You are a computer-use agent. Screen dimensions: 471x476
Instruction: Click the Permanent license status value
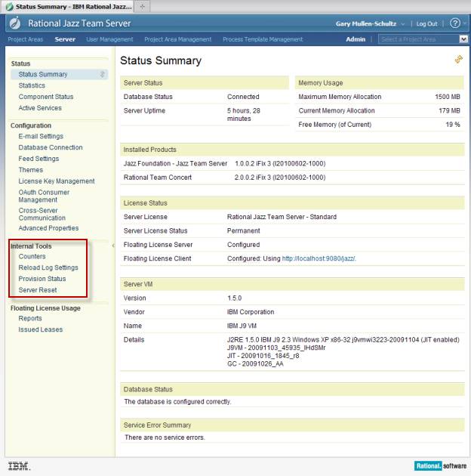coord(244,231)
